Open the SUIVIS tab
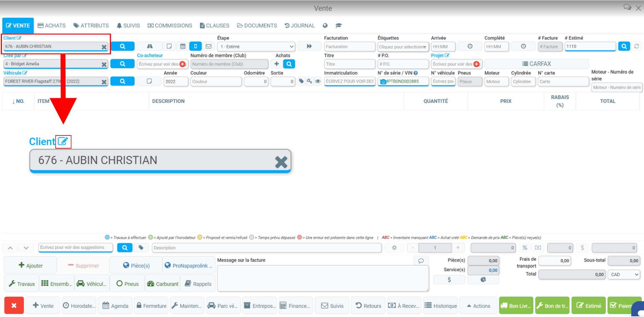644x317 pixels. tap(128, 25)
